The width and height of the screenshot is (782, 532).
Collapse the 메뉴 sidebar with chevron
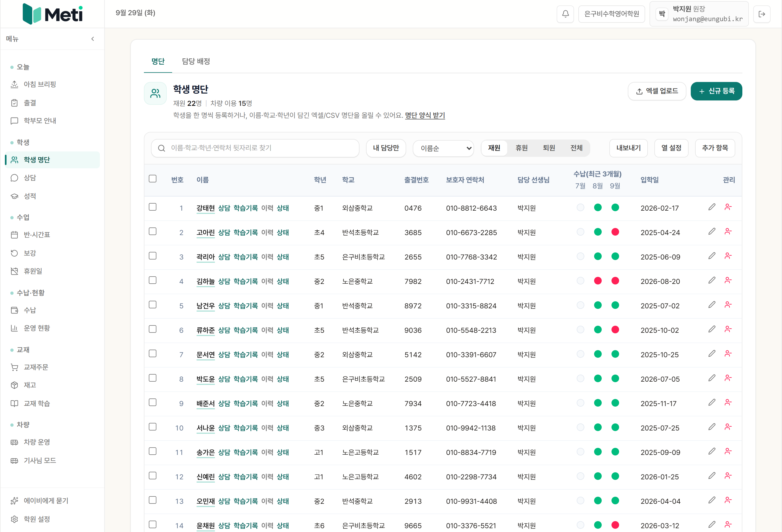[93, 39]
